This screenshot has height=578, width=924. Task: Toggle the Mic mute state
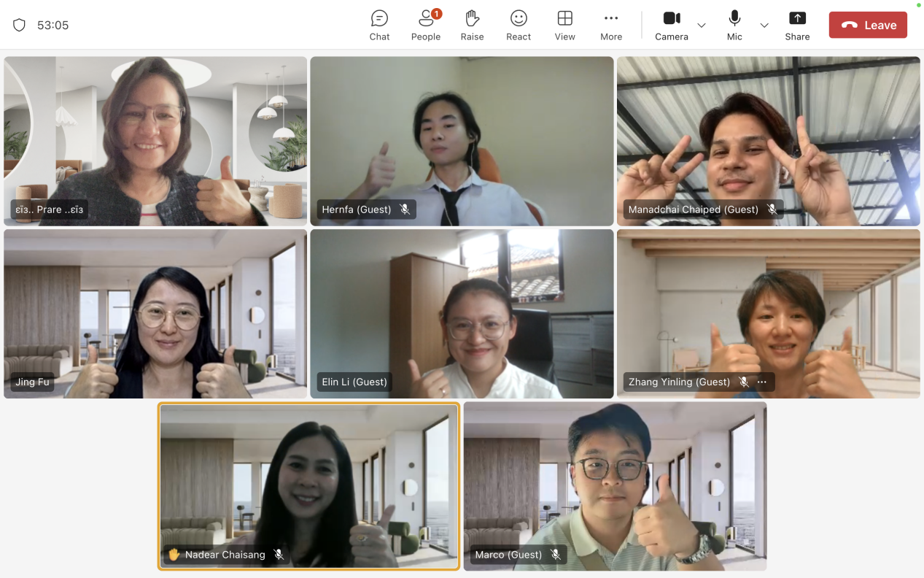pos(734,26)
